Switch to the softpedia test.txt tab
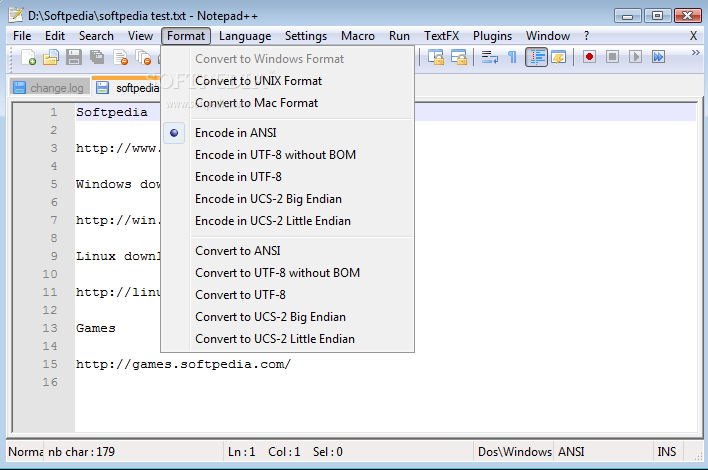This screenshot has width=708, height=470. coord(126,87)
